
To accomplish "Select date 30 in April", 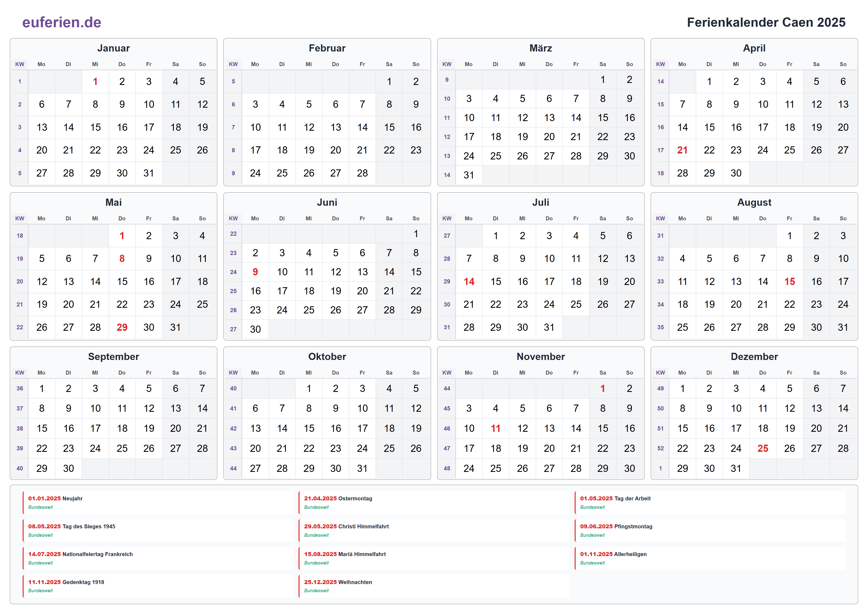I will (736, 173).
